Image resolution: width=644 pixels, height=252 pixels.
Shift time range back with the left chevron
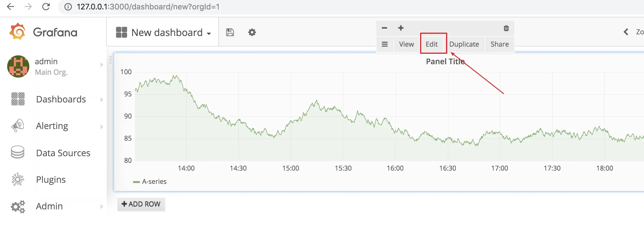click(x=626, y=32)
